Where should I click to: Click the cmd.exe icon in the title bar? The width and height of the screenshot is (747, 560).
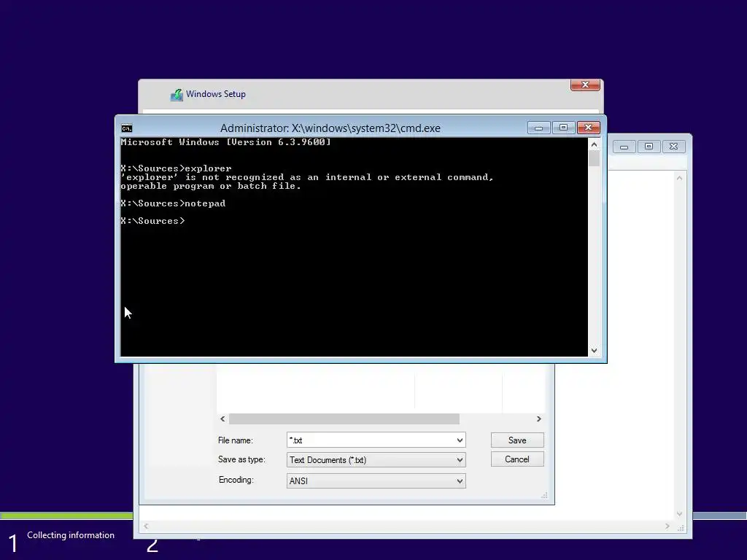pos(127,128)
